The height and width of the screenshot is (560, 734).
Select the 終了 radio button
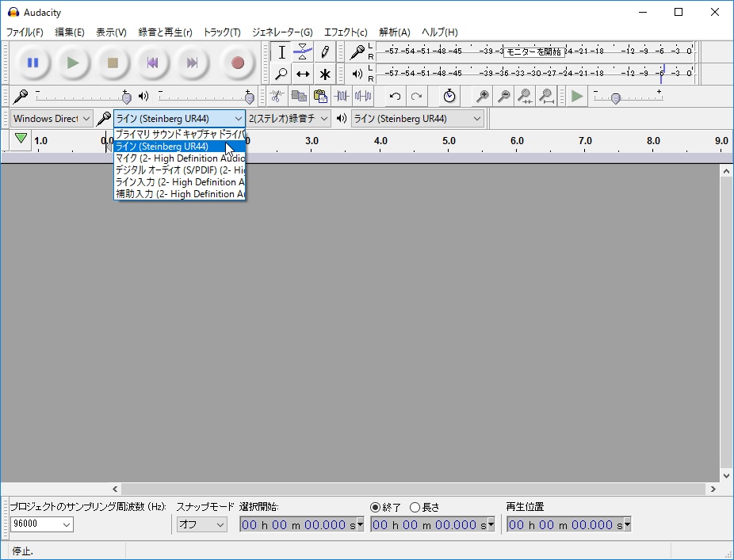(x=375, y=507)
